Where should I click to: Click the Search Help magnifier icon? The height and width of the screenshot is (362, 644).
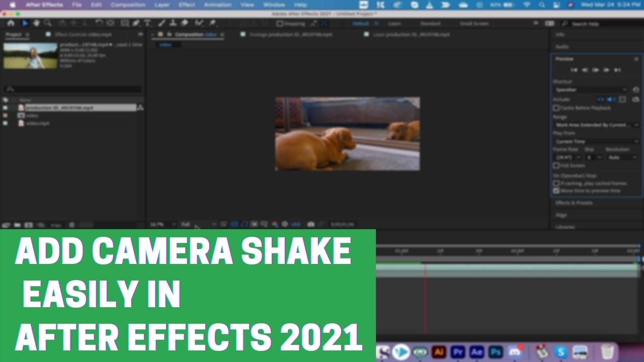tap(565, 24)
